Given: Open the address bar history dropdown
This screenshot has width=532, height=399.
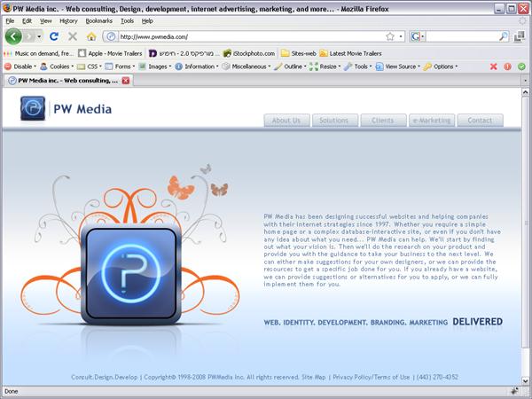Looking at the screenshot, I should (401, 36).
